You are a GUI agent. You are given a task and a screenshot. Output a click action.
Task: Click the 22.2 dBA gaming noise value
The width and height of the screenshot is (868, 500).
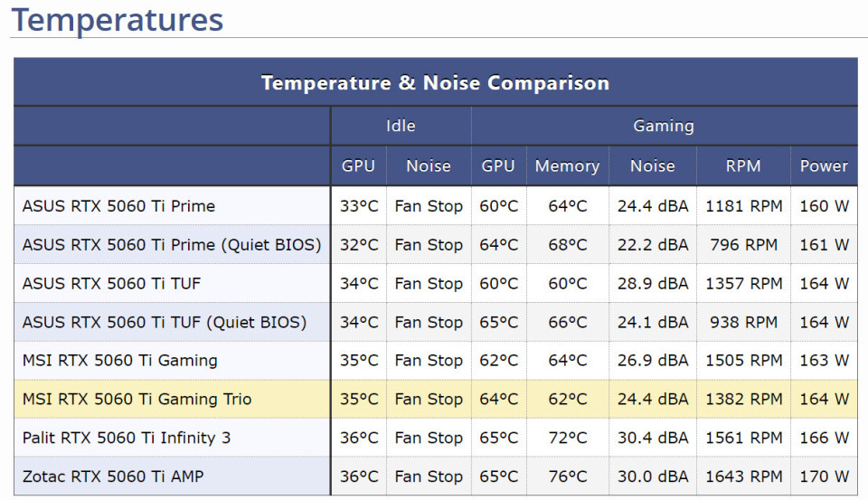(653, 244)
